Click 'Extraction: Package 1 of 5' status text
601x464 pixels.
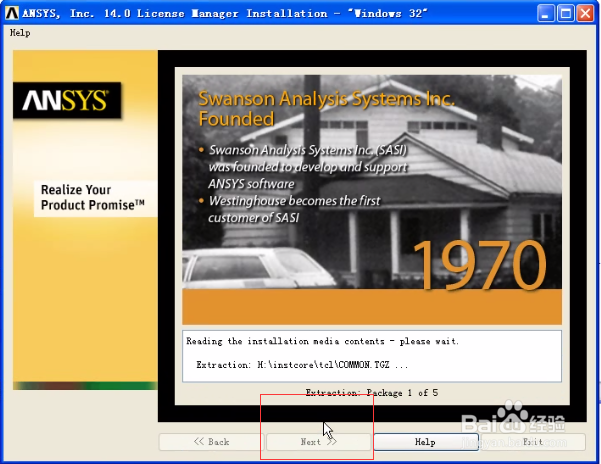[x=372, y=393]
